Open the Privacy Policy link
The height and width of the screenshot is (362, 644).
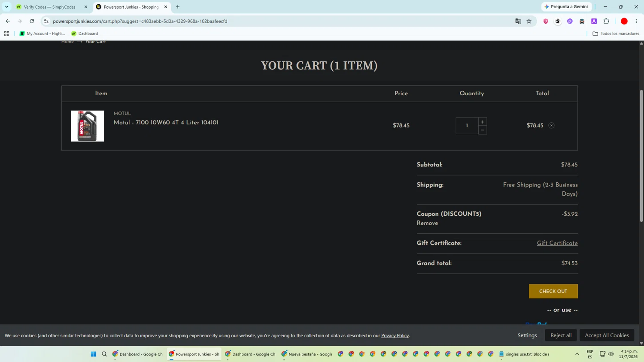[x=395, y=335]
